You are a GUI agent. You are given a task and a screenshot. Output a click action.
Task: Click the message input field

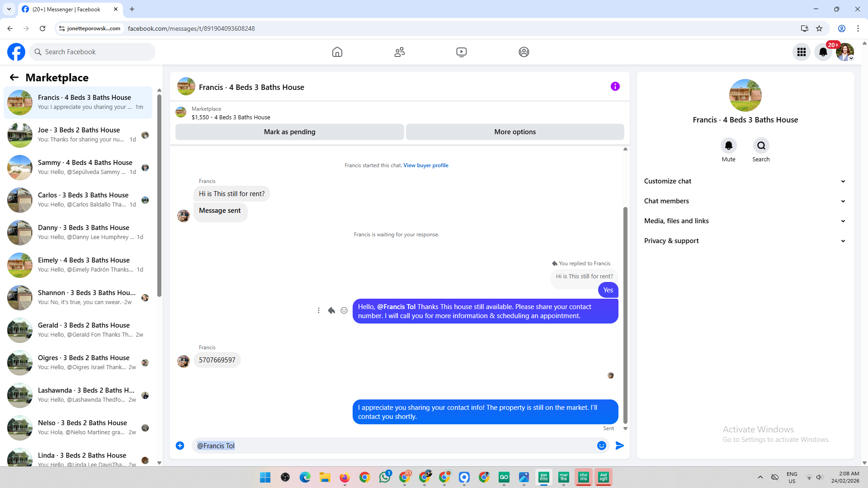coord(393,446)
